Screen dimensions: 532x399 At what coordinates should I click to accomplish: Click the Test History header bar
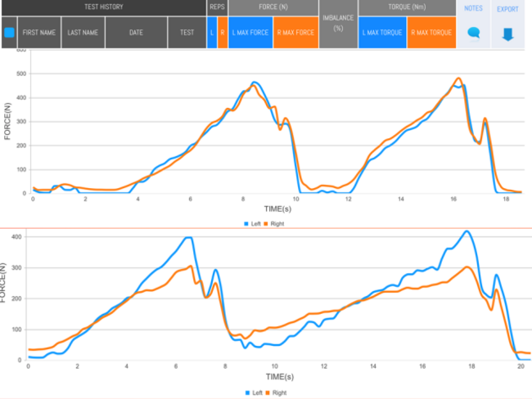(103, 7)
